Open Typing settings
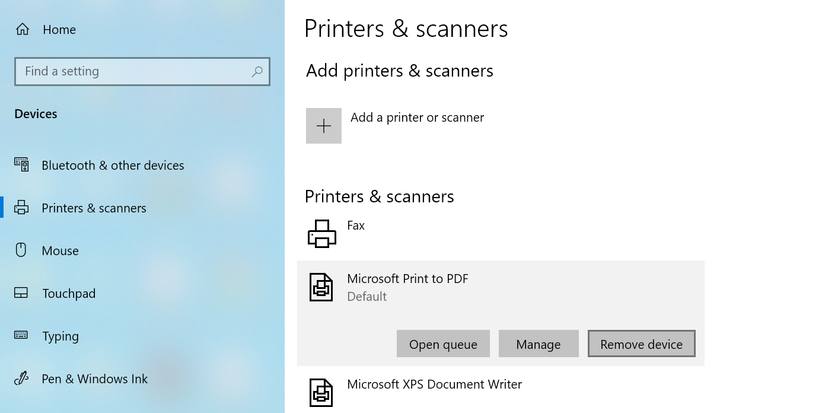 (x=61, y=336)
